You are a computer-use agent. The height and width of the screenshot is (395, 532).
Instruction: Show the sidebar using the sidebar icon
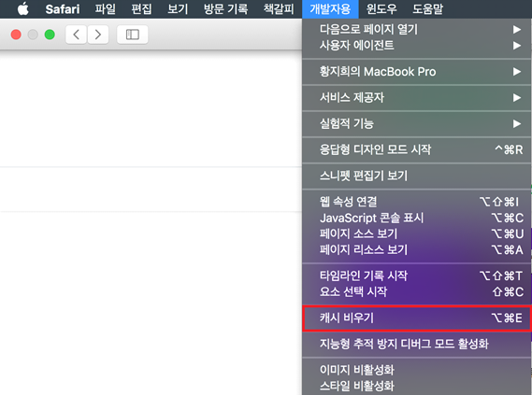click(x=133, y=35)
